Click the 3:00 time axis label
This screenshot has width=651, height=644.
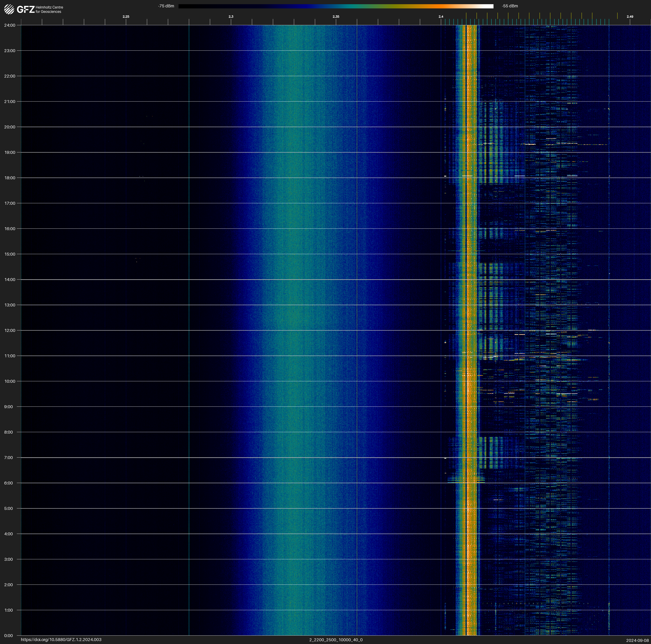(x=8, y=559)
